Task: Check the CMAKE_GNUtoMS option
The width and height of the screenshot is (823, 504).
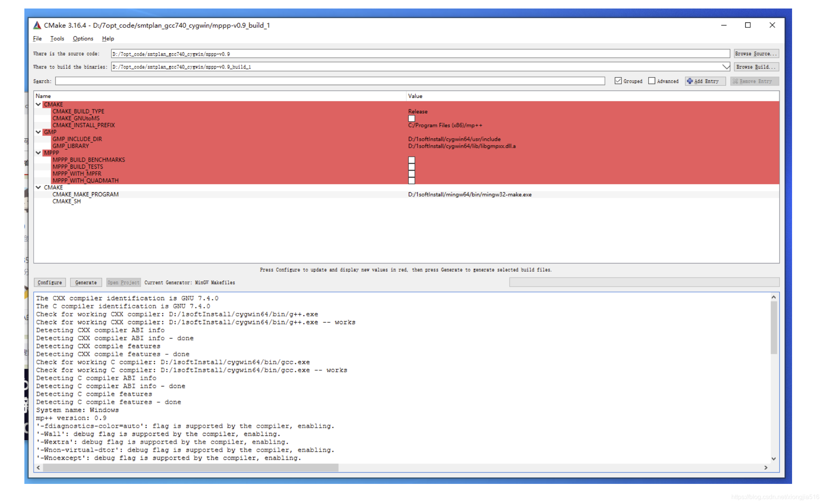Action: 411,118
